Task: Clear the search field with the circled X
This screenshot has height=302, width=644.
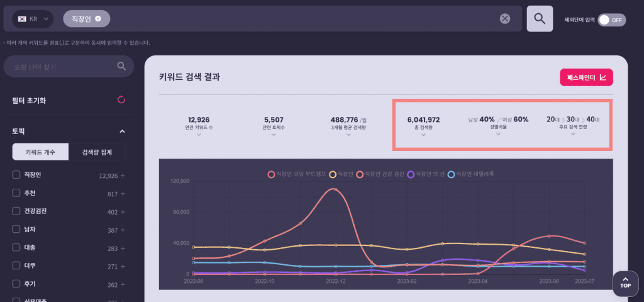Action: coord(505,18)
